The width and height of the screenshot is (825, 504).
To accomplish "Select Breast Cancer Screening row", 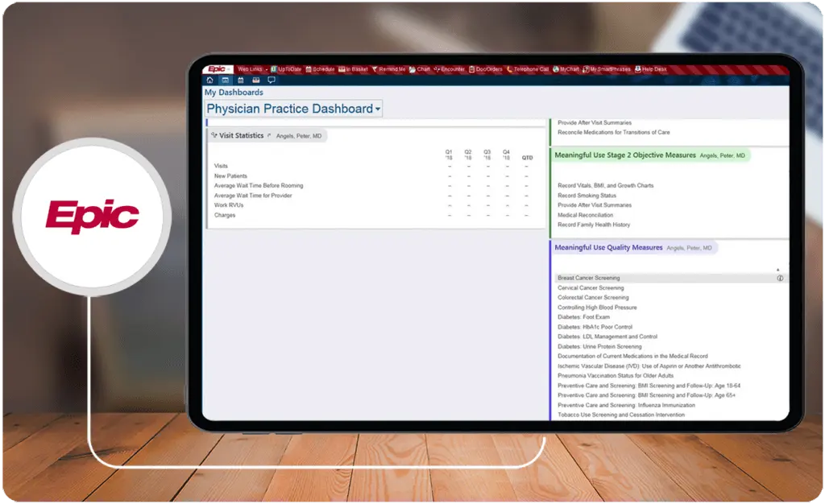I will coord(670,278).
